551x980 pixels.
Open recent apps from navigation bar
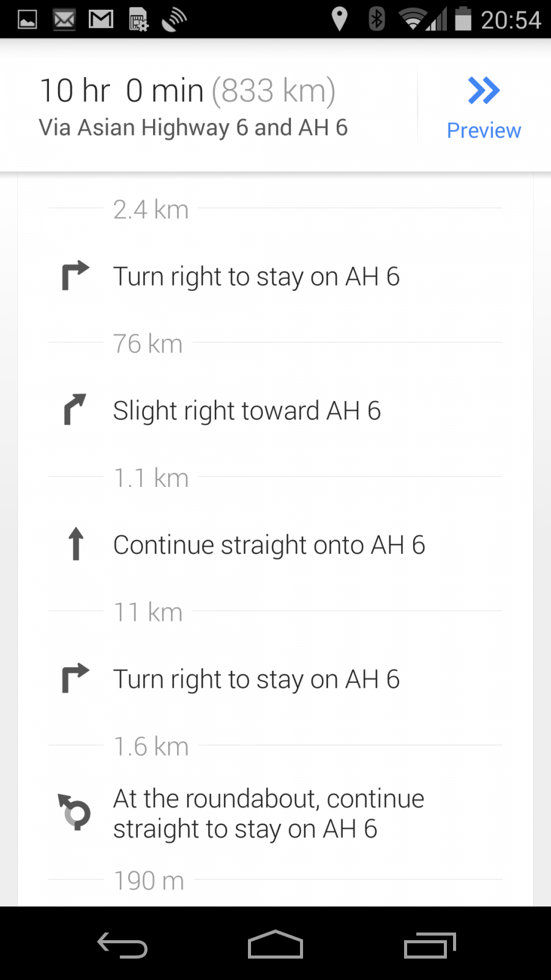[430, 944]
